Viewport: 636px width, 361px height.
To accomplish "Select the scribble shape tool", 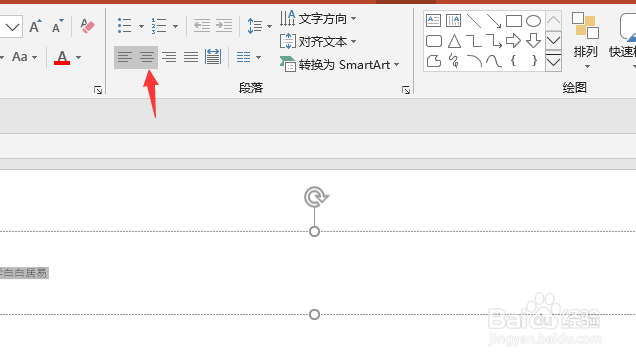I will 454,61.
